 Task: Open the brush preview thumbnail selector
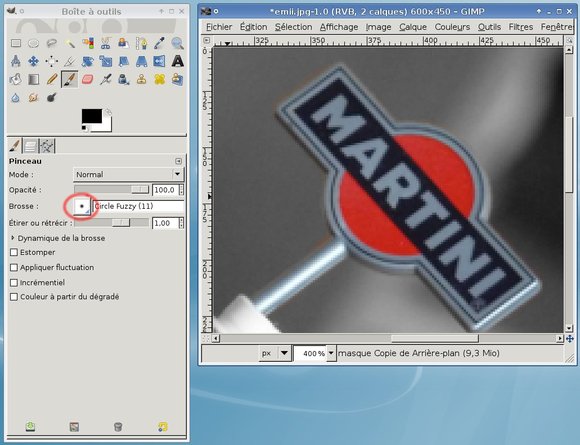82,206
